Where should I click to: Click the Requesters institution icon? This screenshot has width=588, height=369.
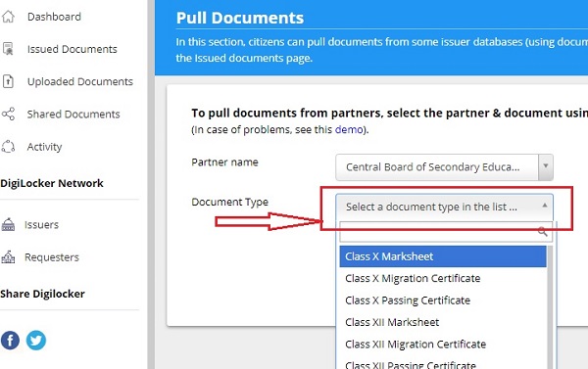tap(8, 257)
